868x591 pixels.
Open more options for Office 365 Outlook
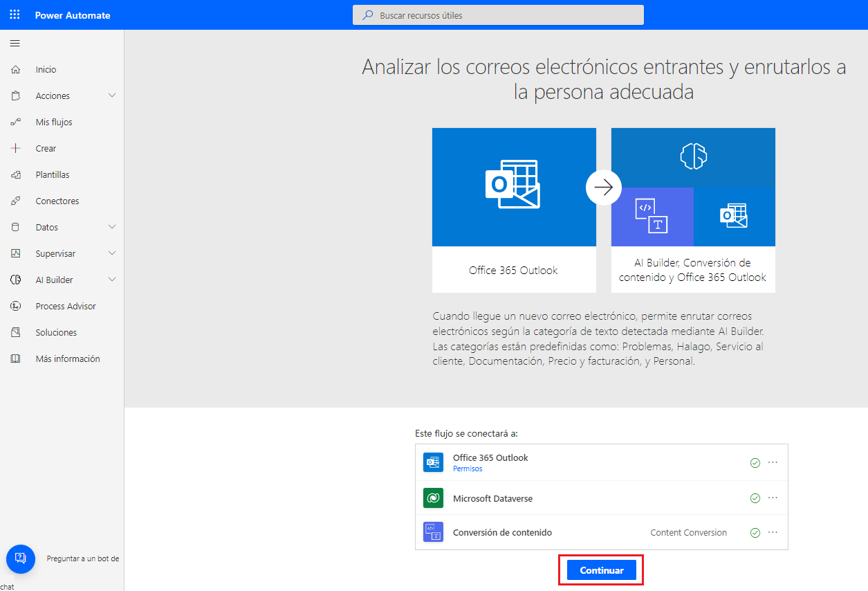coord(773,462)
